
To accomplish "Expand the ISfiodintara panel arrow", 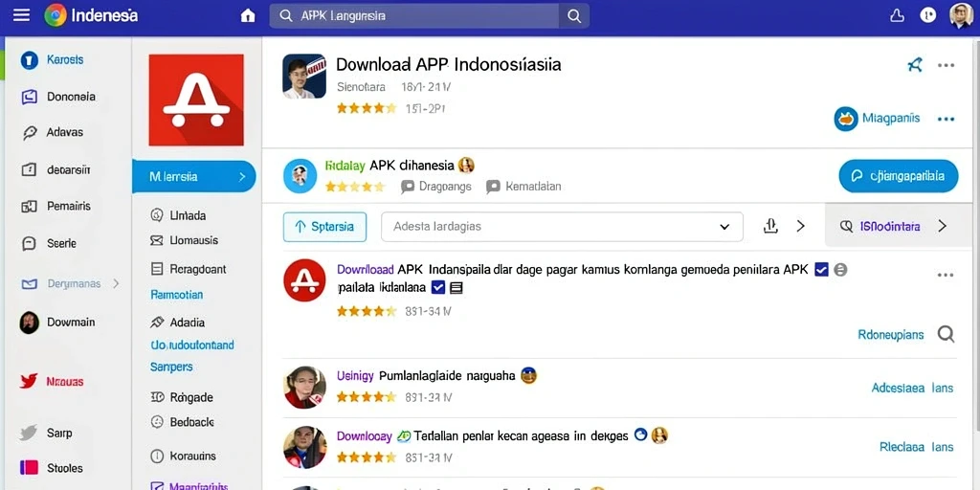I will coord(942,226).
